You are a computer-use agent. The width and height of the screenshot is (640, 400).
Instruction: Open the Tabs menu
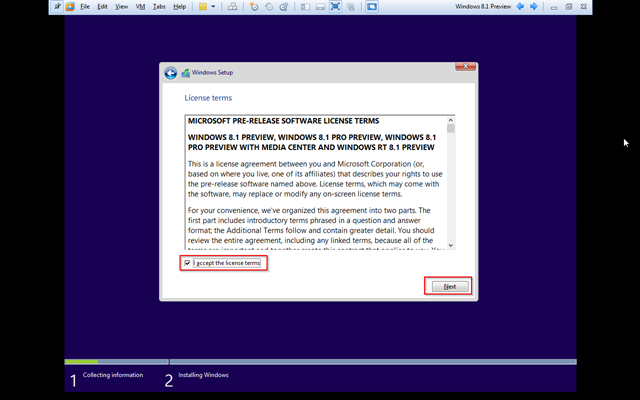tap(159, 7)
